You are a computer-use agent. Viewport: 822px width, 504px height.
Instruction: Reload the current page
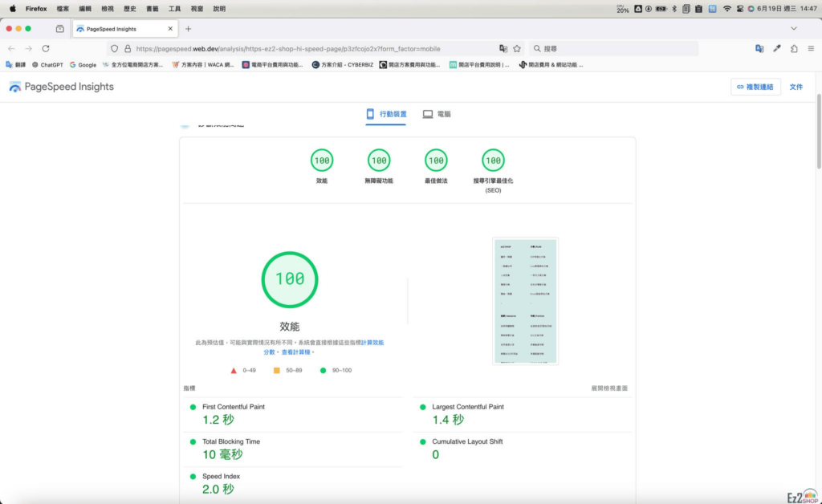46,49
